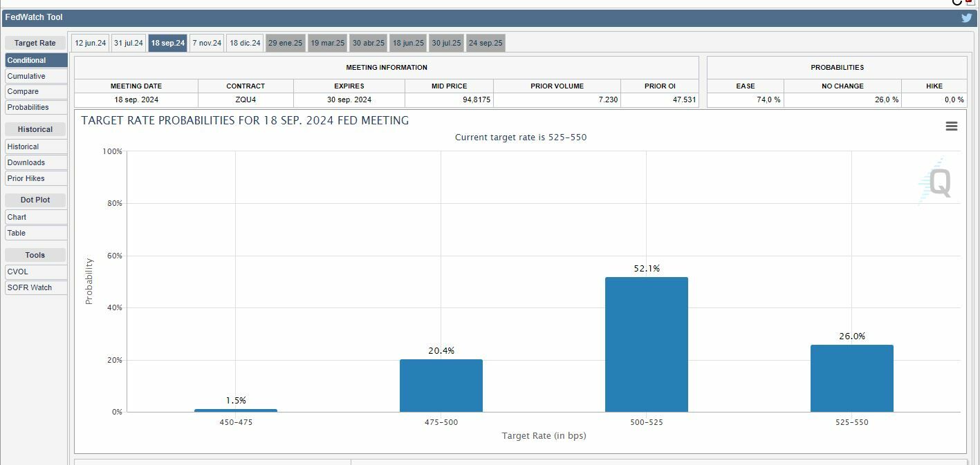Screen dimensions: 980x465
Task: Open the Compare view
Action: click(36, 92)
